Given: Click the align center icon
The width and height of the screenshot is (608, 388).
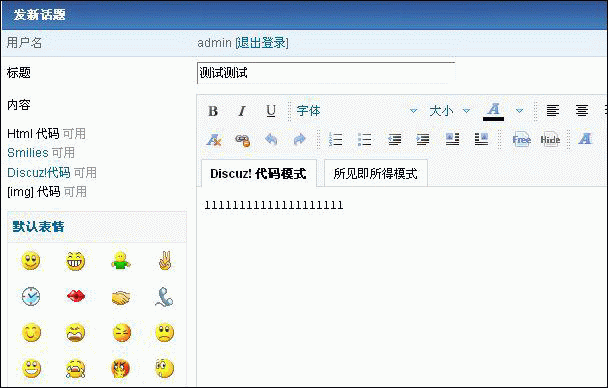Looking at the screenshot, I should pyautogui.click(x=582, y=111).
